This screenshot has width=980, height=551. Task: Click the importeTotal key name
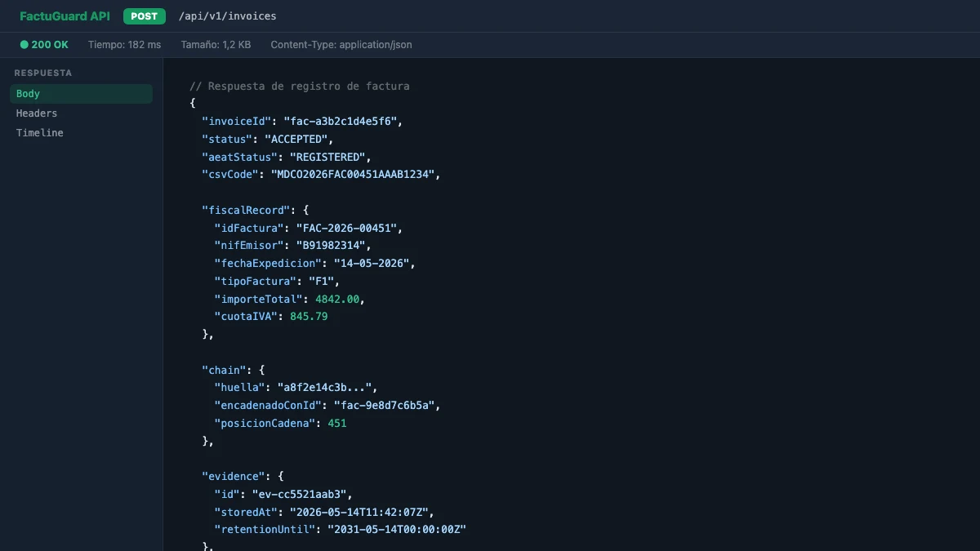(x=258, y=299)
